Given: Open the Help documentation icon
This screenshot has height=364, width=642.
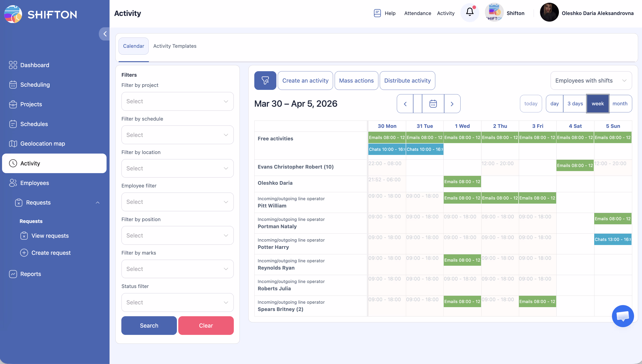Looking at the screenshot, I should point(377,13).
